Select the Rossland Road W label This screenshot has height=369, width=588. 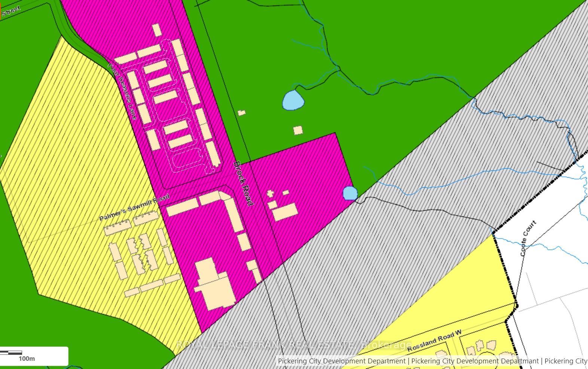[435, 340]
